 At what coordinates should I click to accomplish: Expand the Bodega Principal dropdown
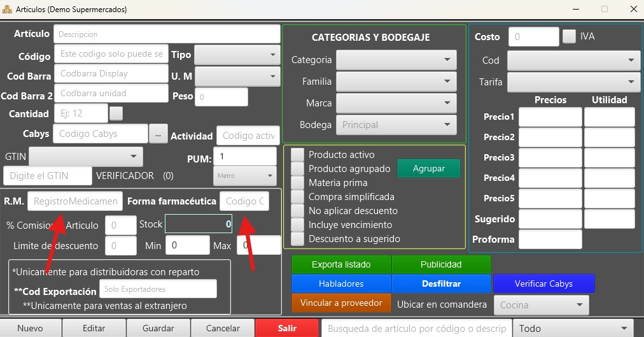pos(396,125)
